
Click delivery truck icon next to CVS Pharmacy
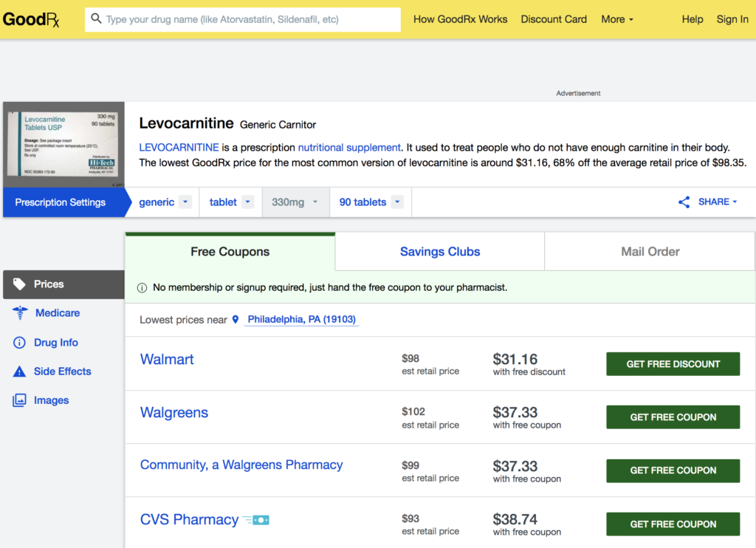258,519
